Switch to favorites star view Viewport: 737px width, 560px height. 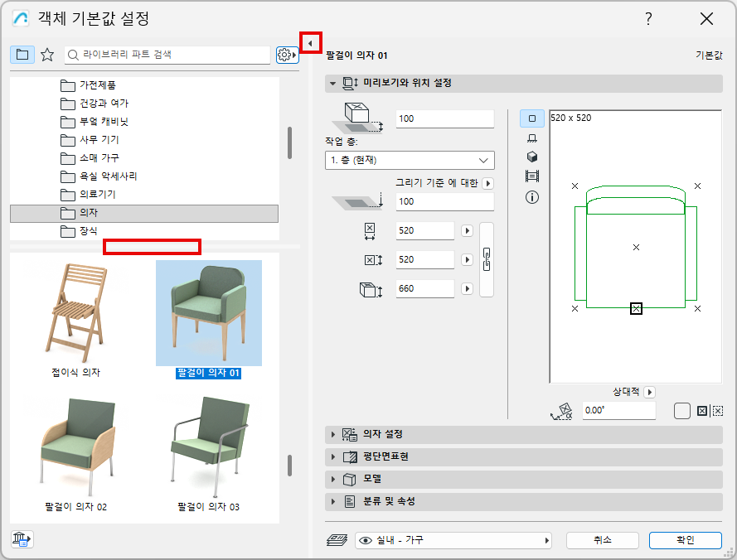click(47, 55)
